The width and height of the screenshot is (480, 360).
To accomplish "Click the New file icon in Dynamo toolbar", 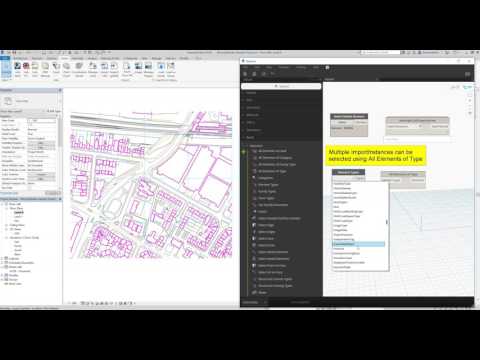I will (x=245, y=74).
